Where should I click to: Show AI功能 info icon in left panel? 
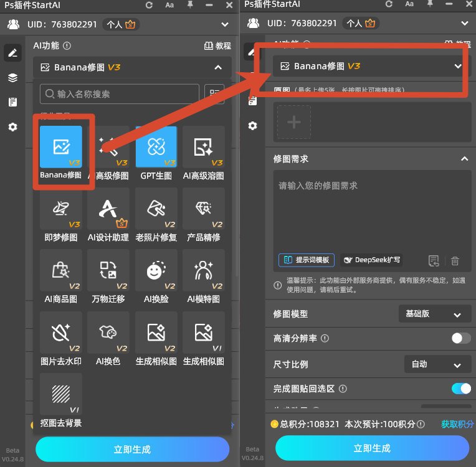click(67, 46)
